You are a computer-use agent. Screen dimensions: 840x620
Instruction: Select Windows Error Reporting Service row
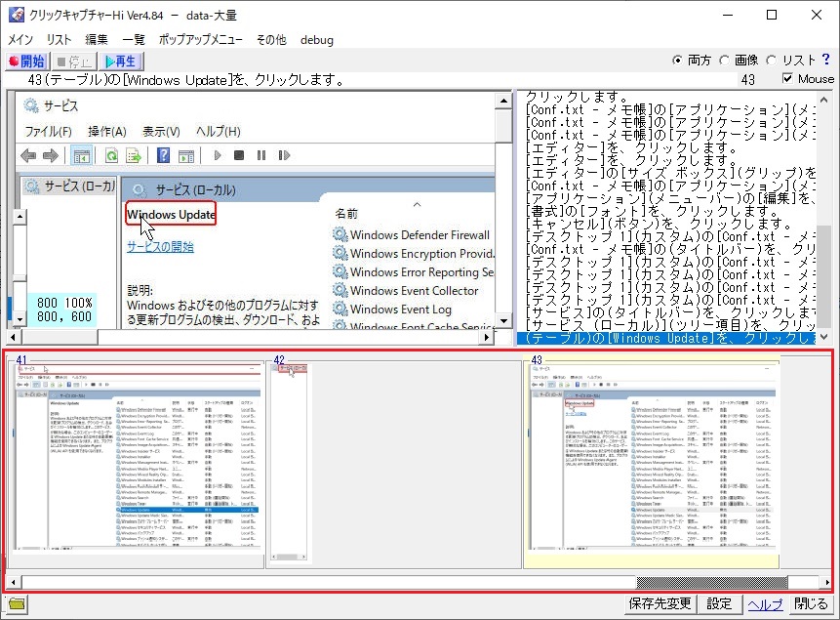[x=414, y=271]
